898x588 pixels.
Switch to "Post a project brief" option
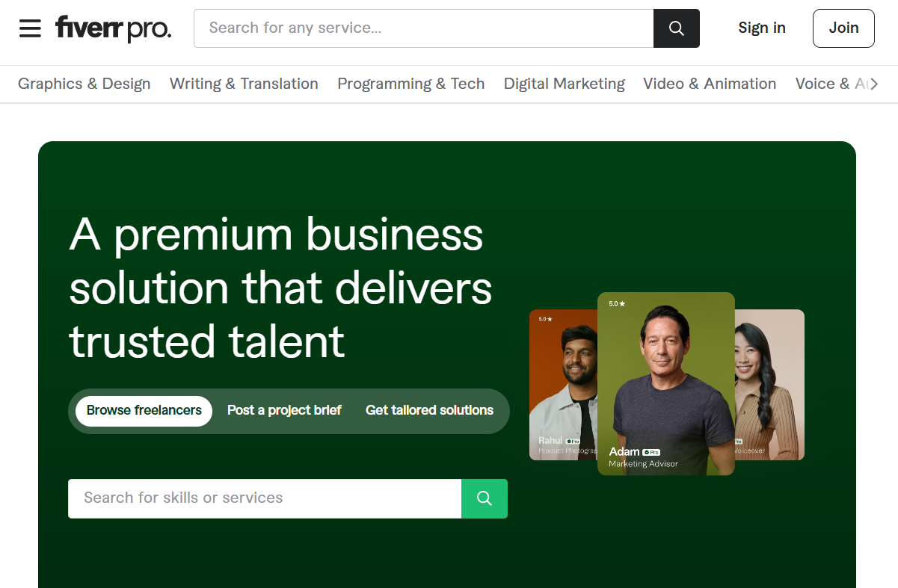284,410
